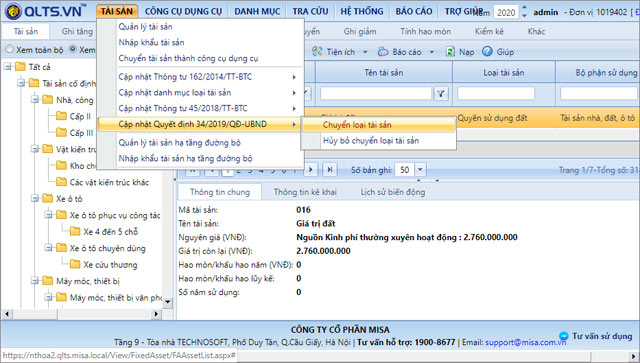Increase the year stepper value
The width and height of the screenshot is (640, 363).
point(524,8)
